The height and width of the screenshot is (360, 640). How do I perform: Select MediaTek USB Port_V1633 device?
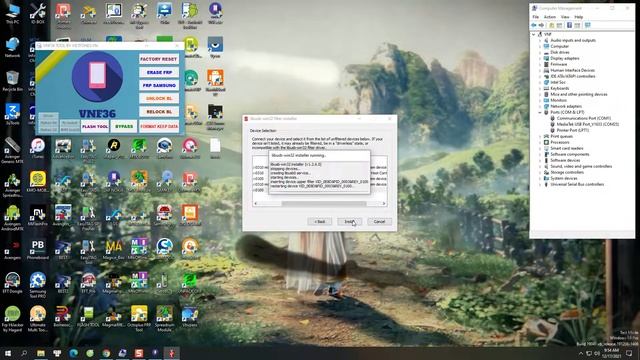click(588, 124)
